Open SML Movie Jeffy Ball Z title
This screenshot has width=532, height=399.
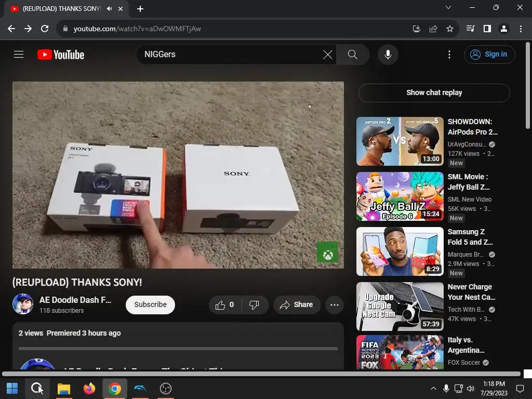click(x=469, y=182)
